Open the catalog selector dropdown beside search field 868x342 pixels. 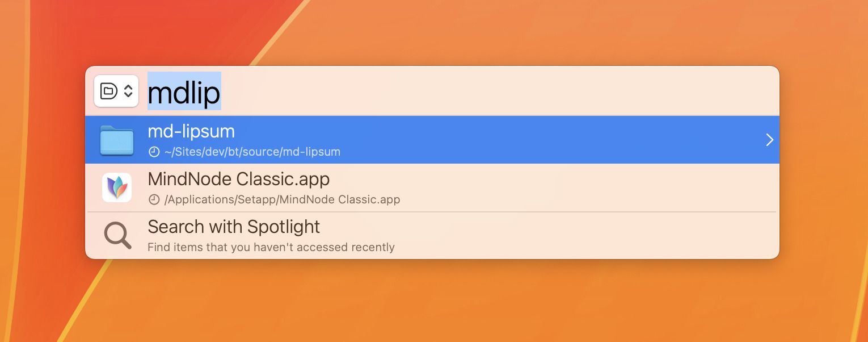coord(116,91)
